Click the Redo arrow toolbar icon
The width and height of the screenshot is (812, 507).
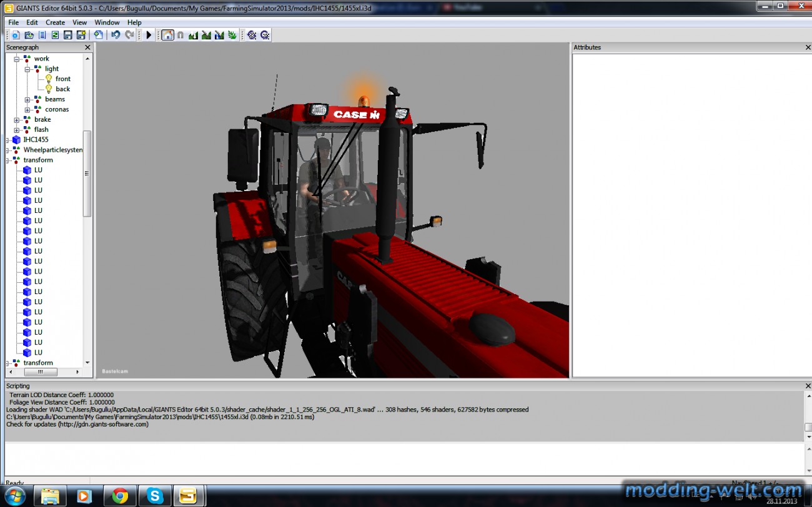[129, 35]
